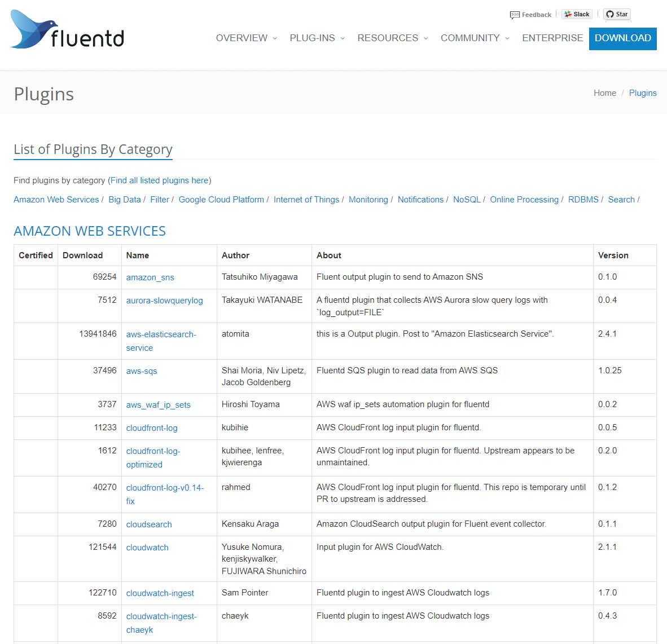Click Plugins in the breadcrumb

tap(642, 93)
